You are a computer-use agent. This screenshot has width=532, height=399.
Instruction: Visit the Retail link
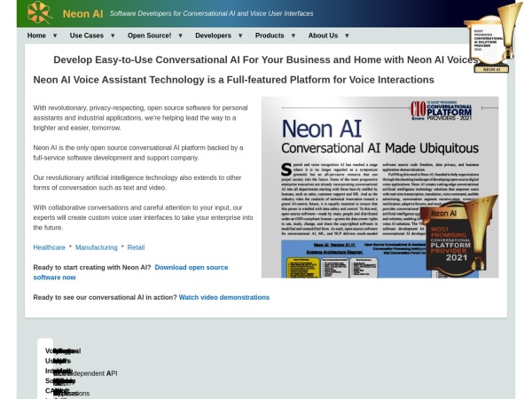click(x=136, y=247)
